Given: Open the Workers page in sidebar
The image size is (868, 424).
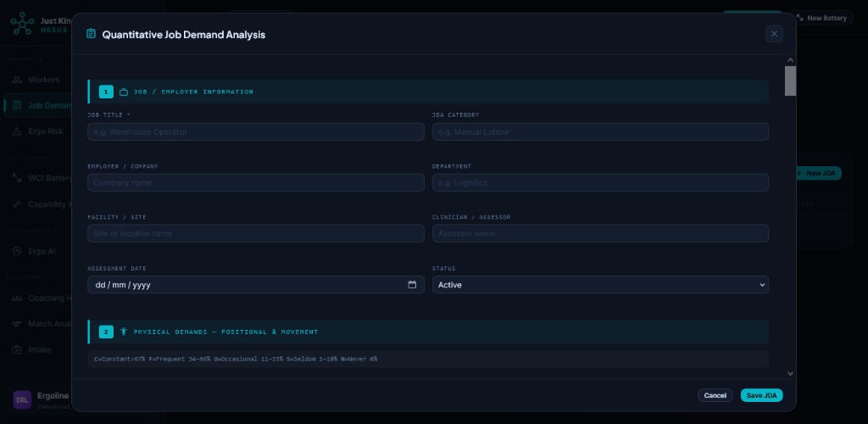Looking at the screenshot, I should pyautogui.click(x=43, y=80).
